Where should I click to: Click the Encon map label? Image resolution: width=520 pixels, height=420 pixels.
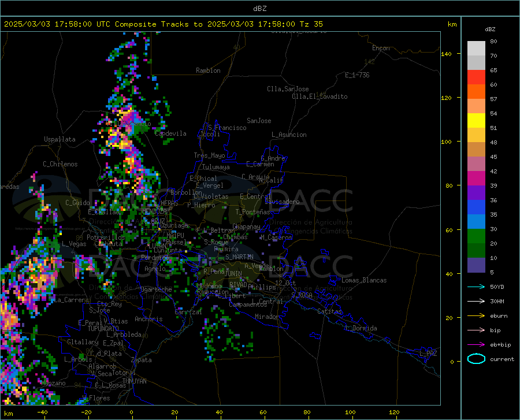[381, 48]
